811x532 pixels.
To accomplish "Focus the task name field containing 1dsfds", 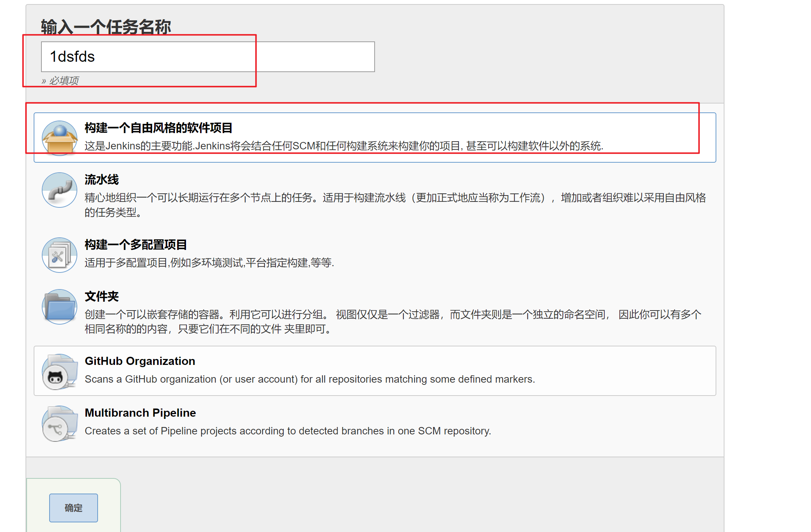I will pyautogui.click(x=208, y=57).
